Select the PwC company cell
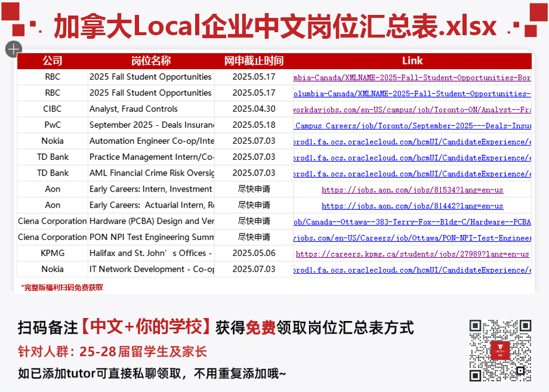 coord(53,125)
